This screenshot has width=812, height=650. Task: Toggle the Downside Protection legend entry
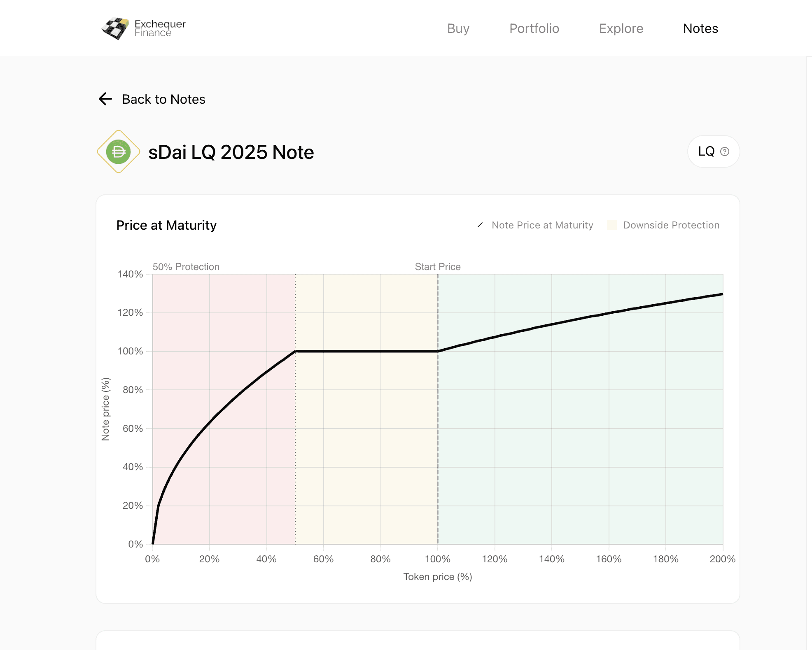click(671, 225)
